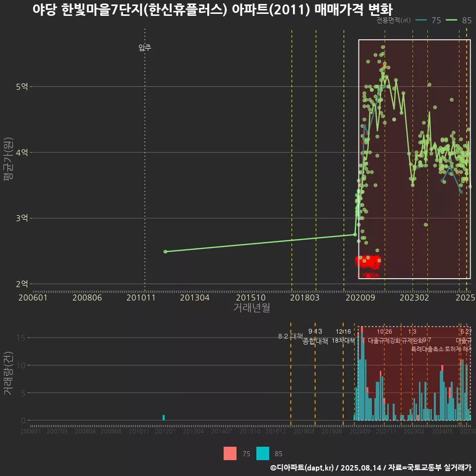
Task: Click '200703' on the volume chart axis
Action: [x=57, y=431]
